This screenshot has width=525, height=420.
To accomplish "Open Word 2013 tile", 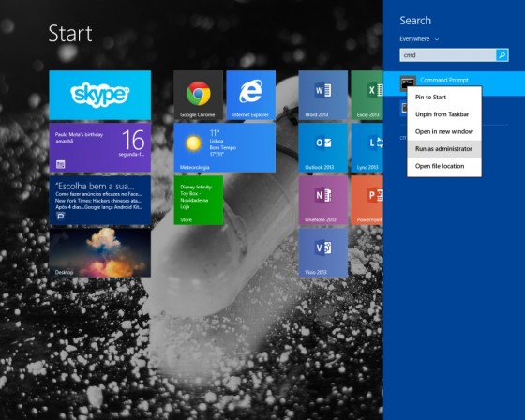I will [x=323, y=95].
